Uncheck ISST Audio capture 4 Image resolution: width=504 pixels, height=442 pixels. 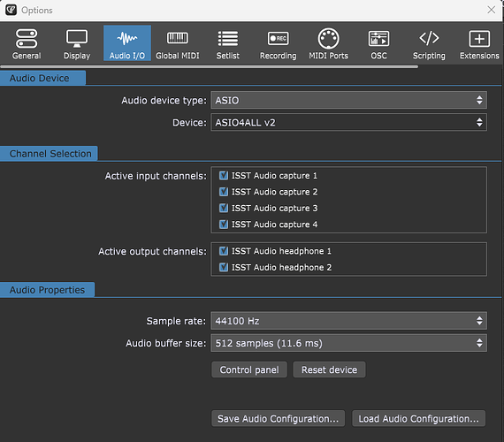(x=224, y=224)
